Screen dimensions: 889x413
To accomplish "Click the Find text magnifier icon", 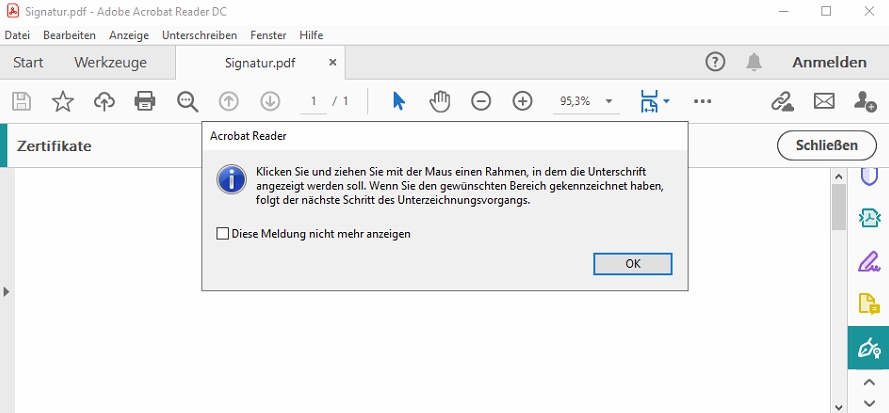I will tap(187, 102).
